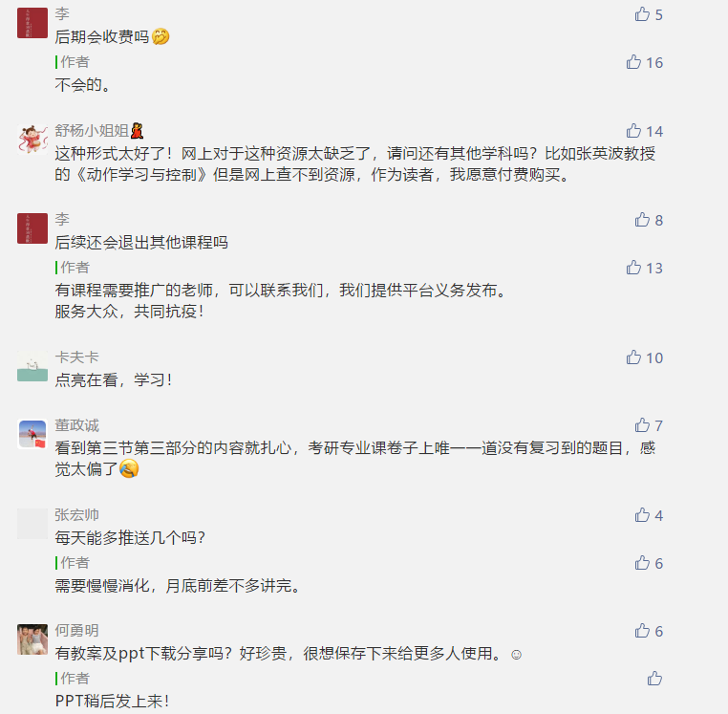
Task: Like the author's reply with 13 likes
Action: point(633,268)
